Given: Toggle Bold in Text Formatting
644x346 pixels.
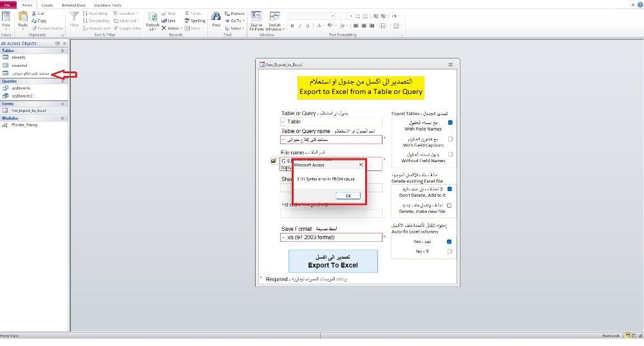Looking at the screenshot, I should point(292,26).
